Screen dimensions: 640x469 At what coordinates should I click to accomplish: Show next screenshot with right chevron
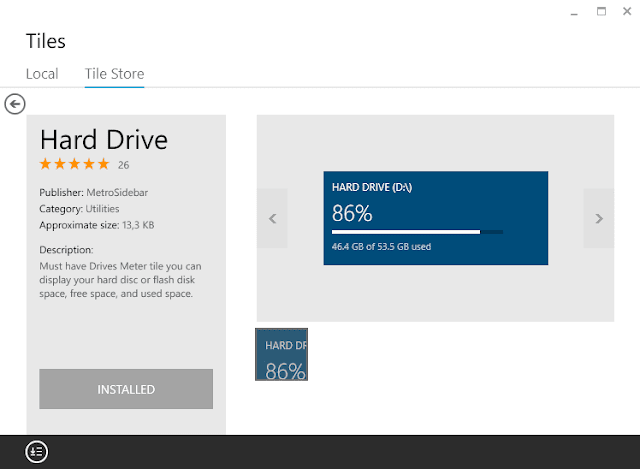coord(598,218)
